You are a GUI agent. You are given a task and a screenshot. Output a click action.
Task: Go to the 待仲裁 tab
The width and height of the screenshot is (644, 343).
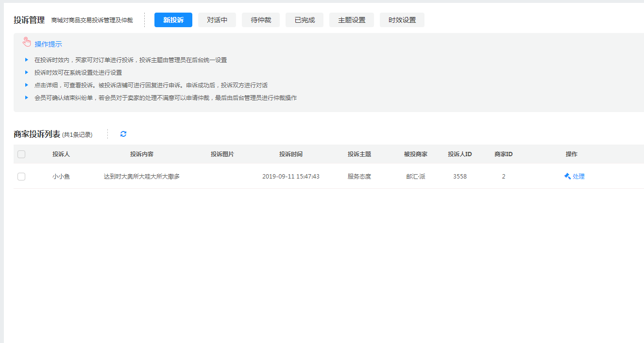[261, 20]
